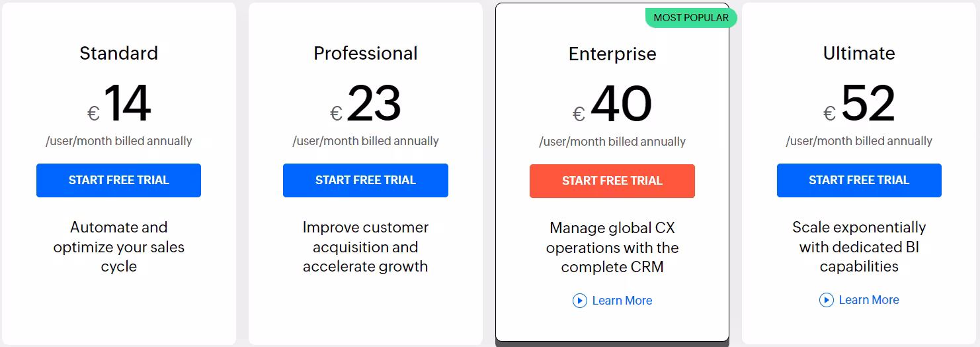This screenshot has width=980, height=347.
Task: Click the Most Popular badge
Action: click(691, 18)
